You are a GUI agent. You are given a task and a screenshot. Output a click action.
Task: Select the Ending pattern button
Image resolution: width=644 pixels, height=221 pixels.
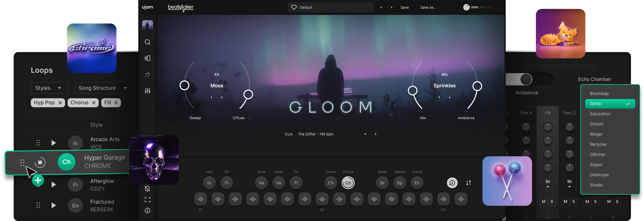click(417, 183)
